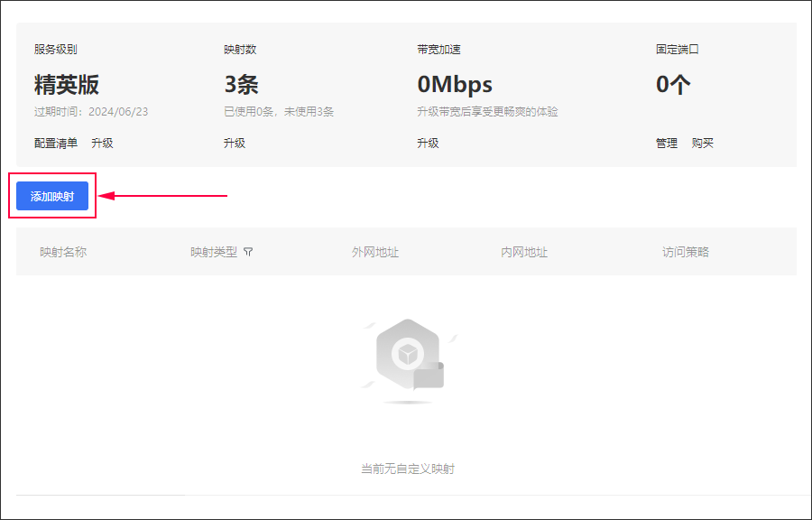Click 购买 to buy fixed ports

703,143
